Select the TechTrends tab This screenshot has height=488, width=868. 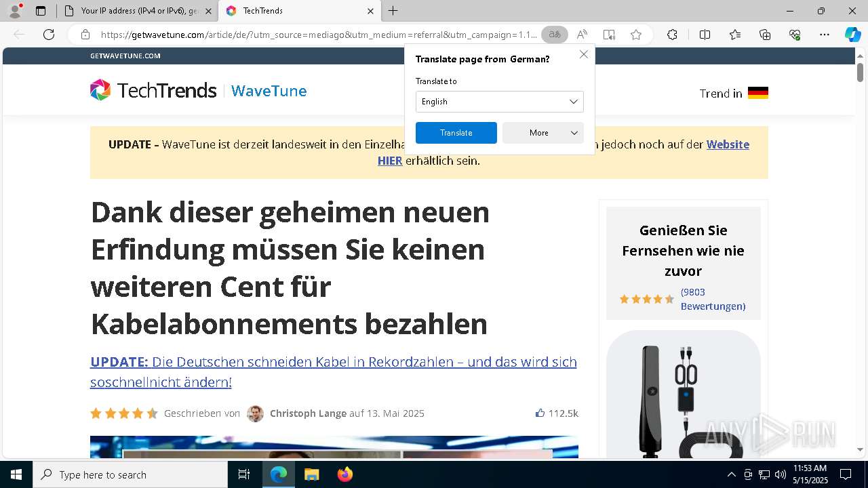pyautogui.click(x=299, y=11)
